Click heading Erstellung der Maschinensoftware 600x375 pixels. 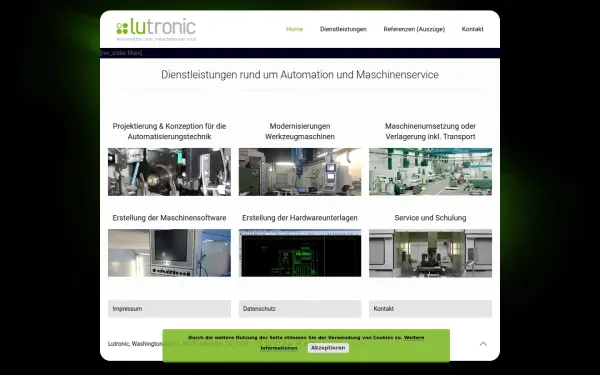point(169,218)
